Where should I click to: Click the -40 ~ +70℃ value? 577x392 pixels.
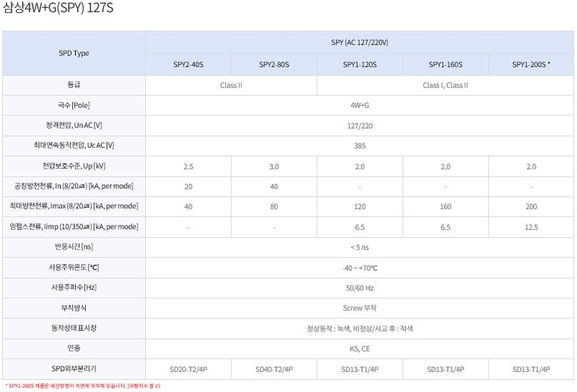(x=359, y=268)
